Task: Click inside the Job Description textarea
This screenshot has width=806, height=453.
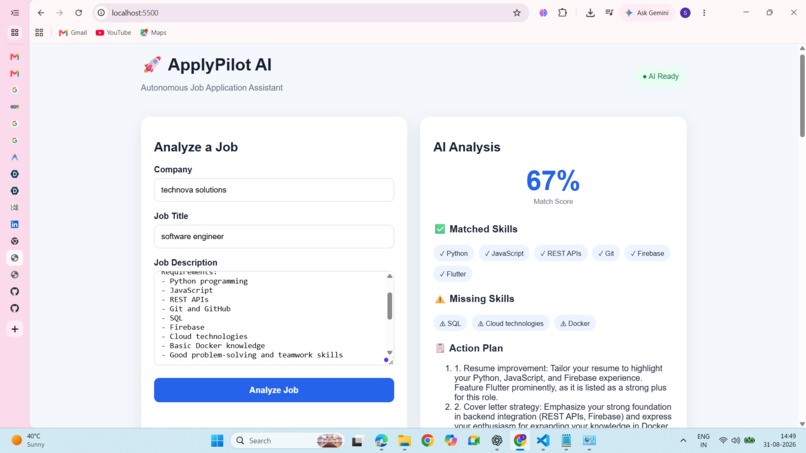Action: coord(270,318)
